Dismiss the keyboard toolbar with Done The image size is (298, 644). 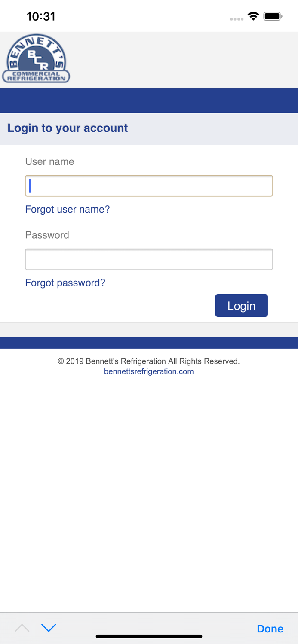[270, 629]
